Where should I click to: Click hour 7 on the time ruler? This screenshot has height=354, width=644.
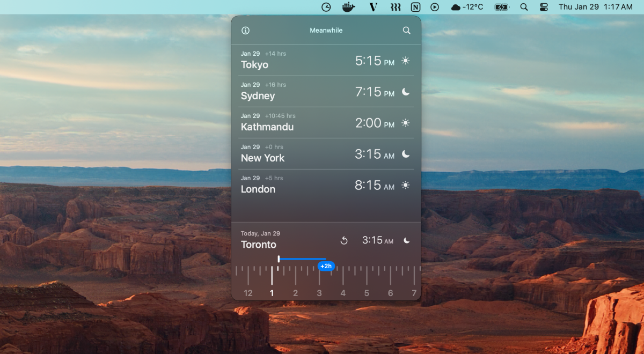[414, 293]
